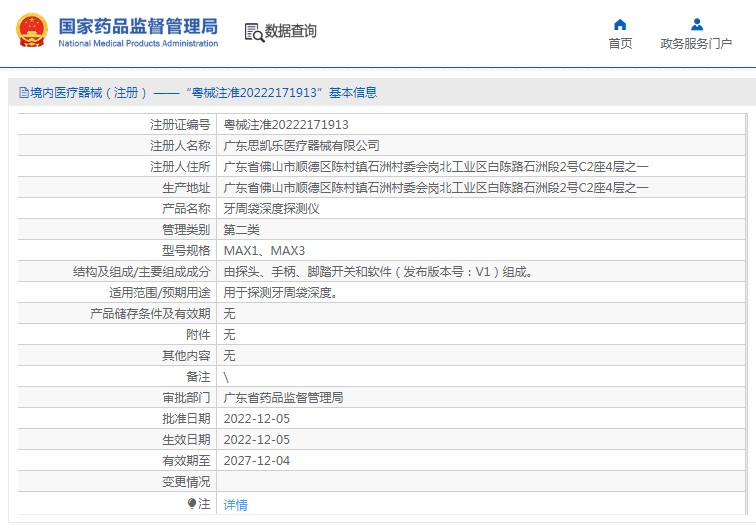Click 有效期至 value 2027-12-04
Viewport: 756px width, 528px height.
click(x=256, y=461)
